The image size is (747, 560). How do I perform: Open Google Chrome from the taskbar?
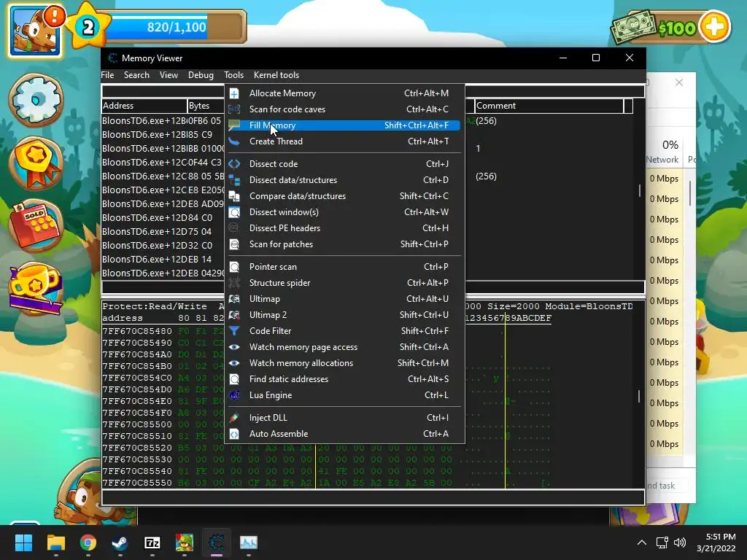pyautogui.click(x=88, y=542)
